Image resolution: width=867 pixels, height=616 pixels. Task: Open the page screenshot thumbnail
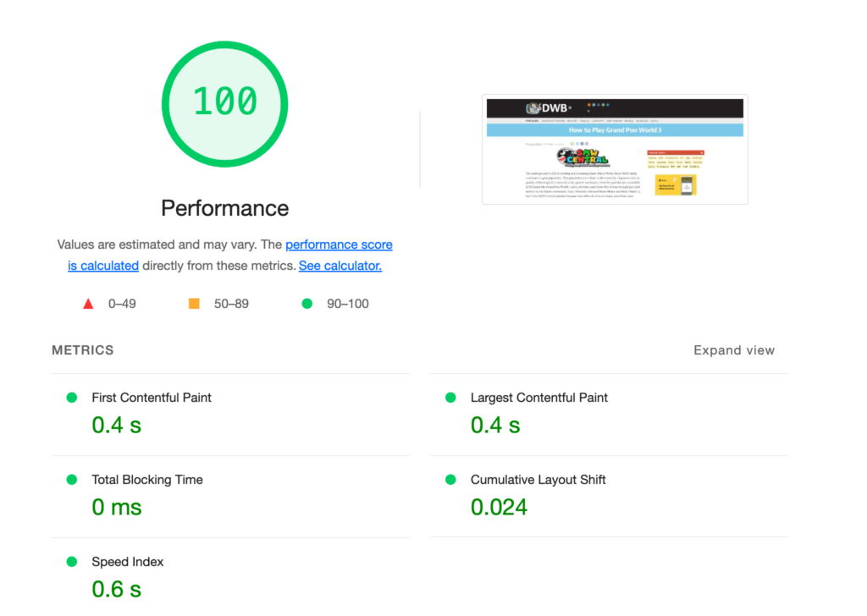[x=615, y=149]
